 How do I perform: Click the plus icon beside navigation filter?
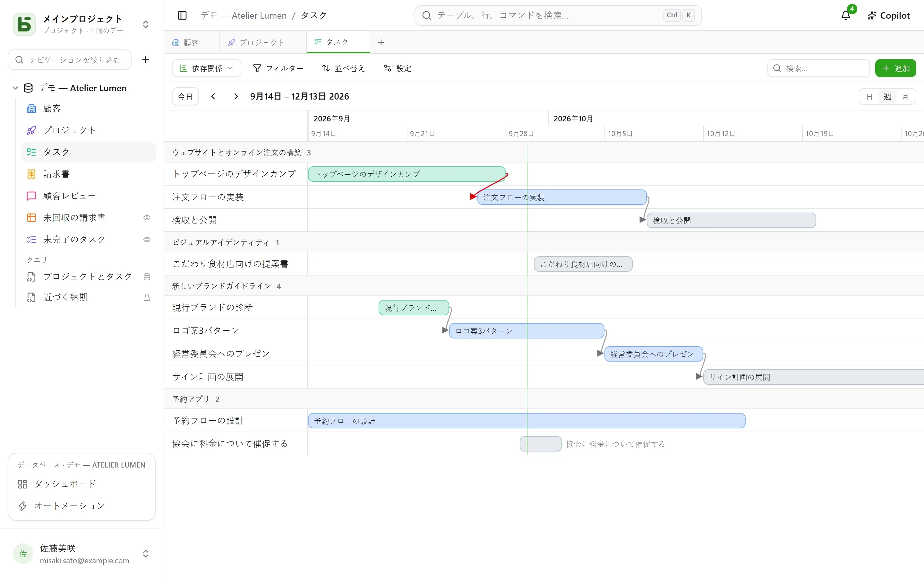pos(145,60)
